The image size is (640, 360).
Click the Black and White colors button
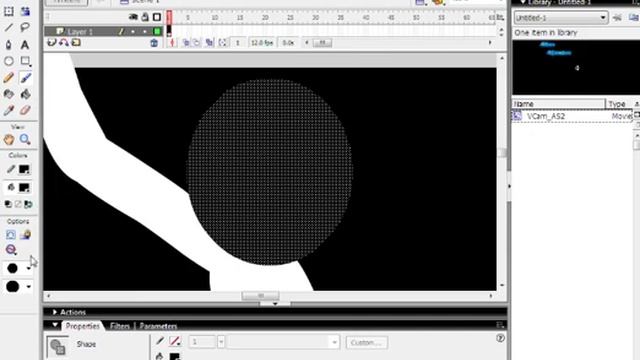click(x=8, y=204)
